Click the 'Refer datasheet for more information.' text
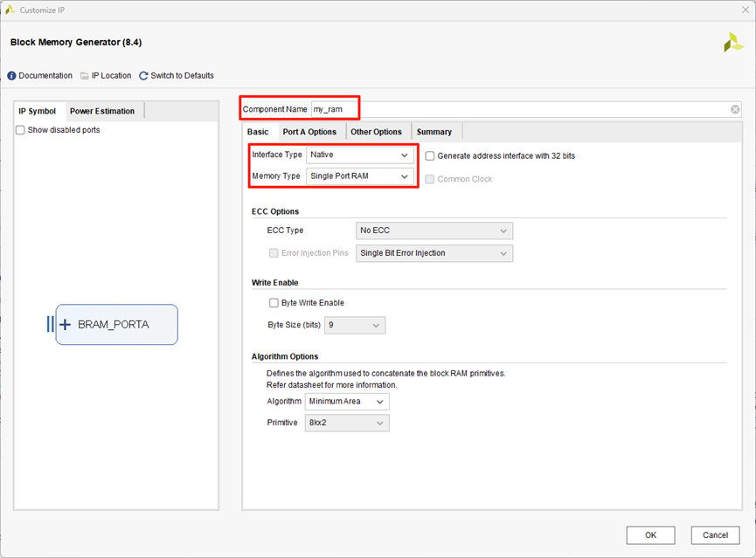Image resolution: width=756 pixels, height=558 pixels. (332, 385)
